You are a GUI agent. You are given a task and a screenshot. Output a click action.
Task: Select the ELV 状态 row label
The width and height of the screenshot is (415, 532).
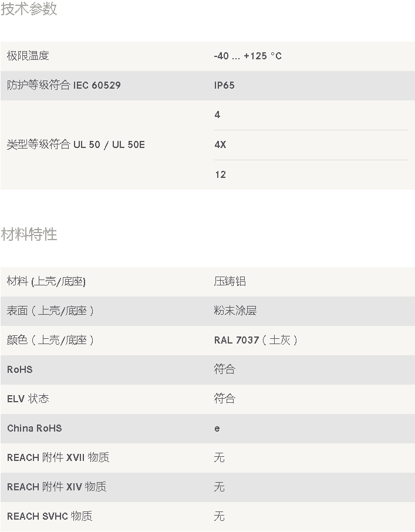click(28, 399)
